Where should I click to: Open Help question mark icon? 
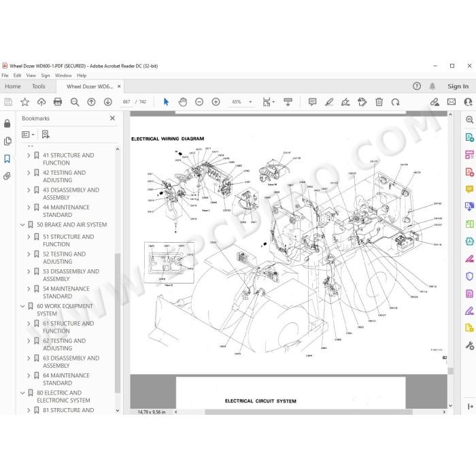[x=417, y=86]
